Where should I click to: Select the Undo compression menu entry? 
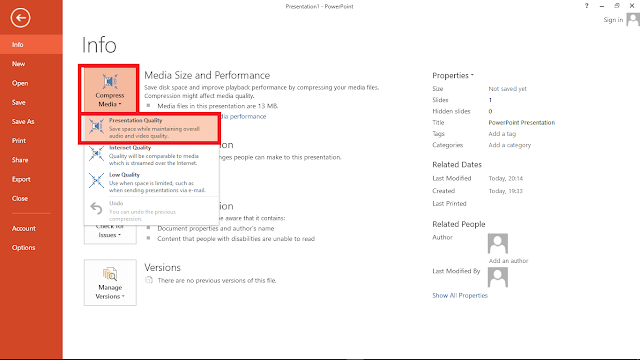[151, 211]
